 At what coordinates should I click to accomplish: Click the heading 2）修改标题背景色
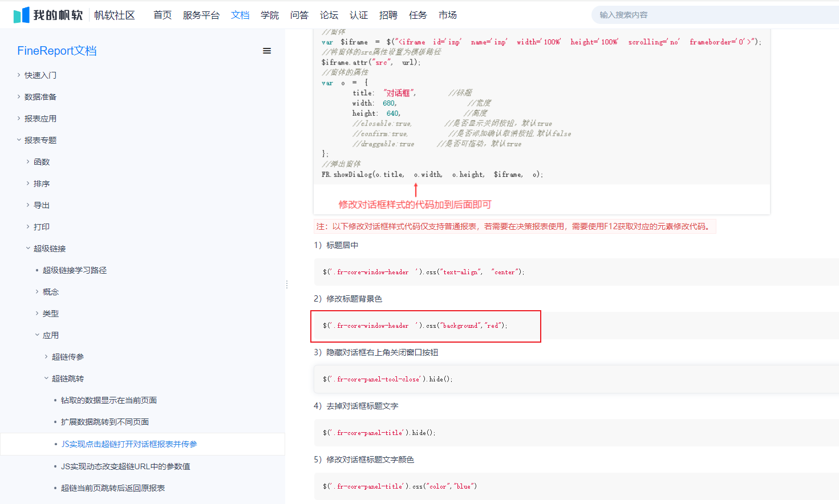tap(348, 299)
